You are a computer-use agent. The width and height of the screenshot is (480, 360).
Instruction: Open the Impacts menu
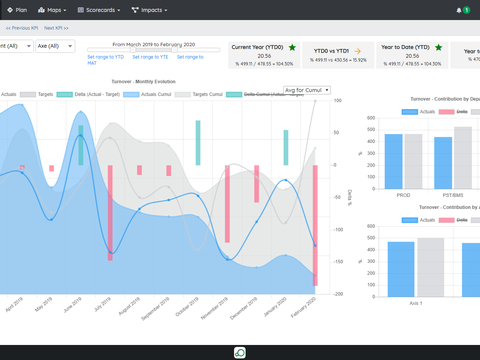tap(149, 10)
